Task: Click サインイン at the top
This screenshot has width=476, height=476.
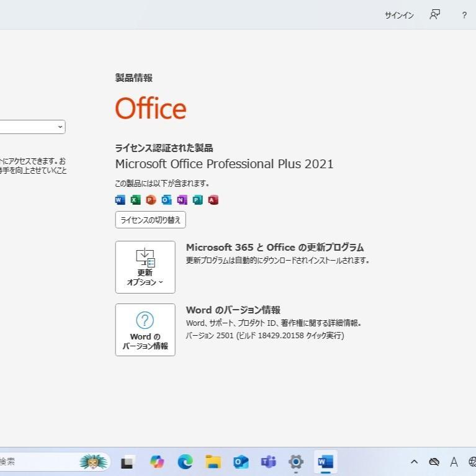Action: 399,15
